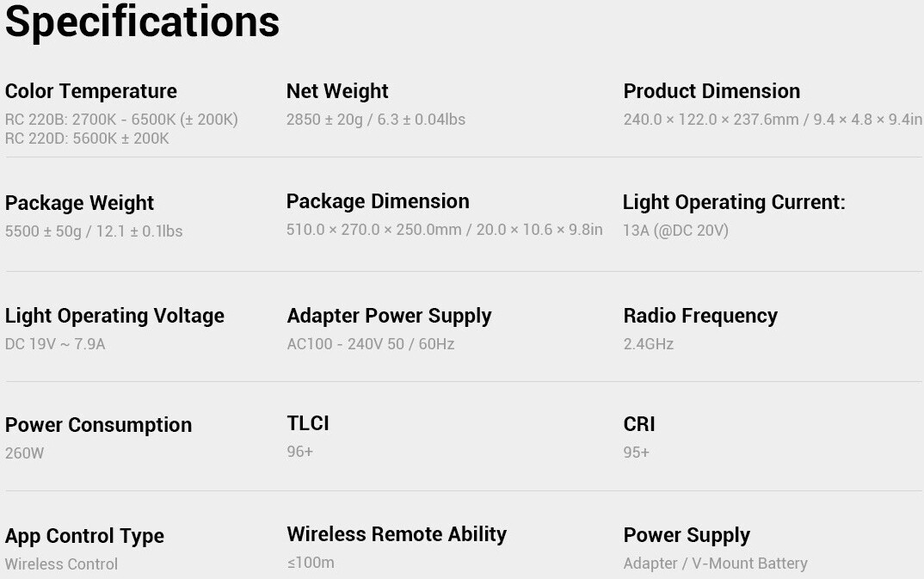Image resolution: width=924 pixels, height=579 pixels.
Task: Click the Product Dimension heading
Action: click(x=711, y=91)
